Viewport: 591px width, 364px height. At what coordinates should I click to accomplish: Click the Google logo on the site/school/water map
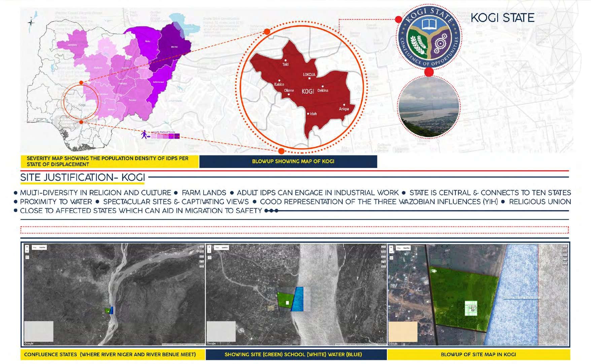(211, 343)
